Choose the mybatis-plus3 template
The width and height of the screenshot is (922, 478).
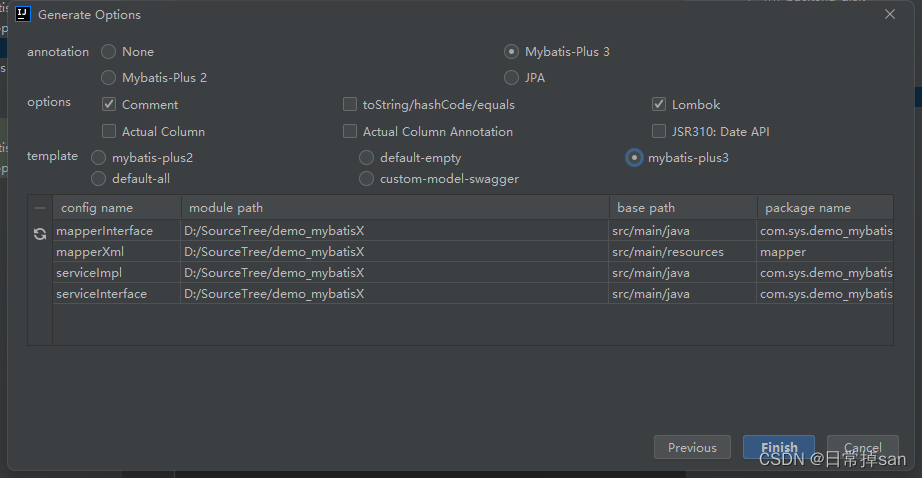point(634,158)
